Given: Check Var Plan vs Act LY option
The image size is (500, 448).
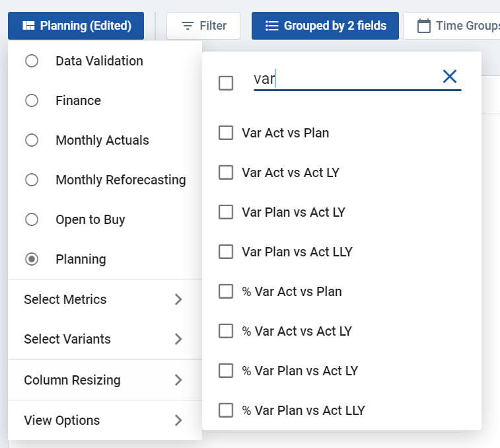Looking at the screenshot, I should pyautogui.click(x=226, y=212).
